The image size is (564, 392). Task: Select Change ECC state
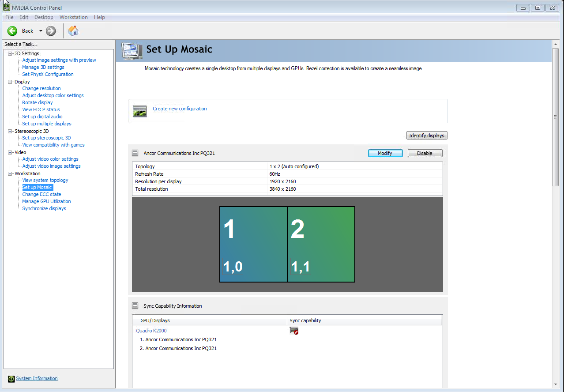(42, 194)
